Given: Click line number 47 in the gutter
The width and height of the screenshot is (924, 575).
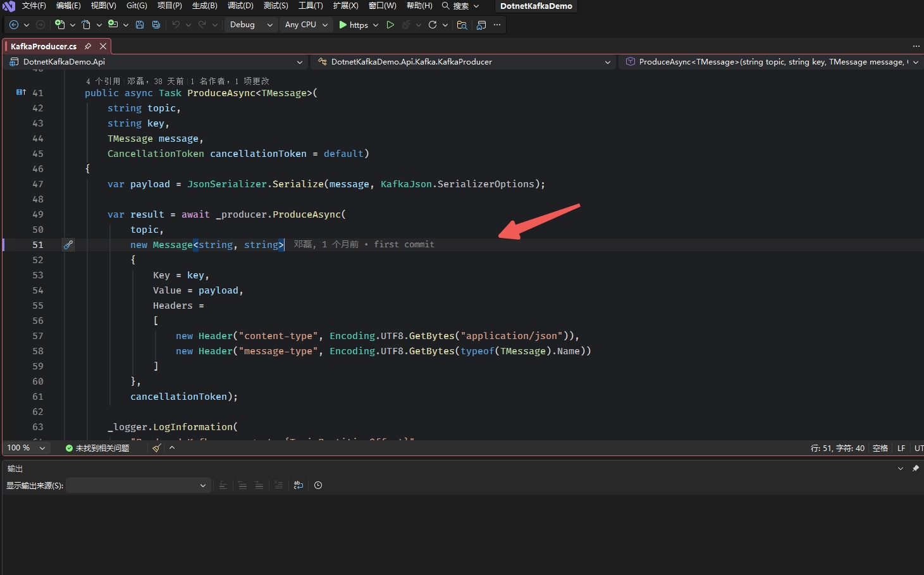Looking at the screenshot, I should point(38,184).
